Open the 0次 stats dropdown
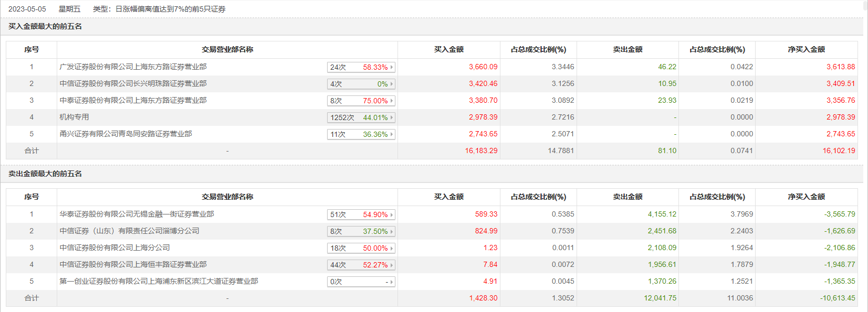The width and height of the screenshot is (868, 312). [361, 282]
